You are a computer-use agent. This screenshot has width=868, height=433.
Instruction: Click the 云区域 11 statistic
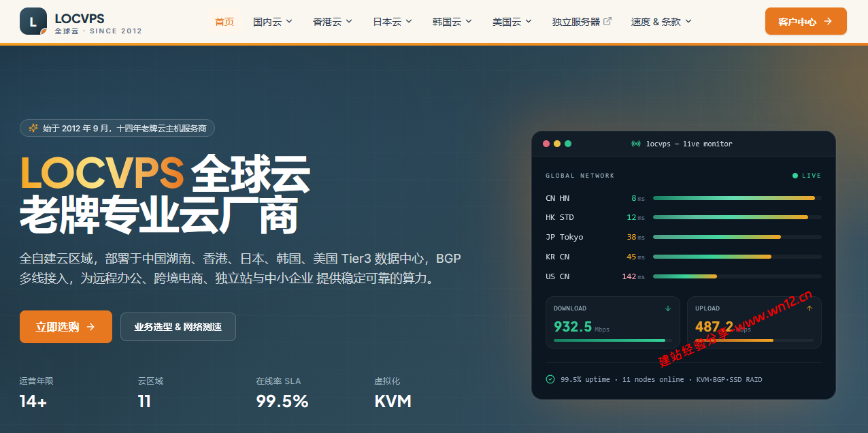(x=150, y=393)
